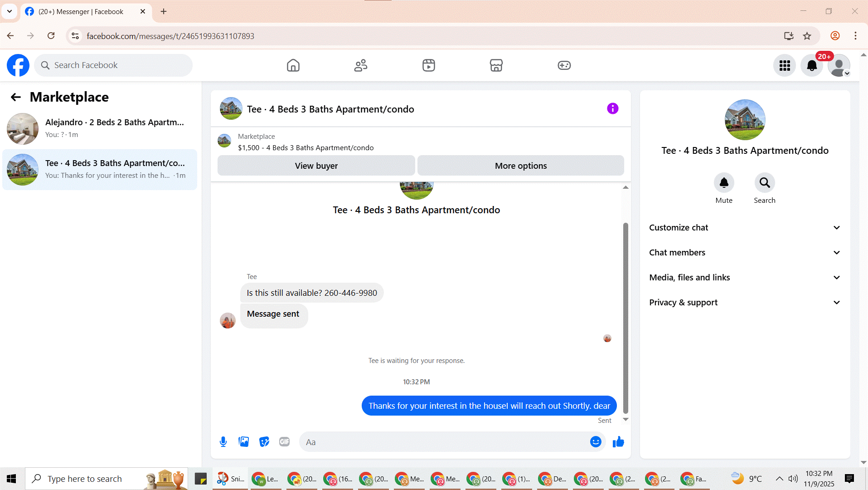Mute this conversation with bell icon
868x490 pixels.
pyautogui.click(x=724, y=183)
